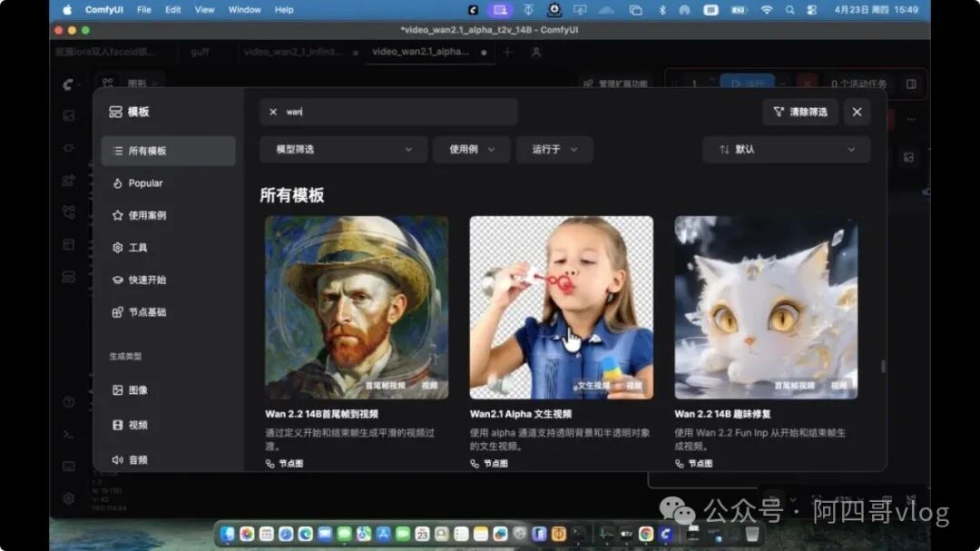Open the Edit menu

(x=173, y=10)
